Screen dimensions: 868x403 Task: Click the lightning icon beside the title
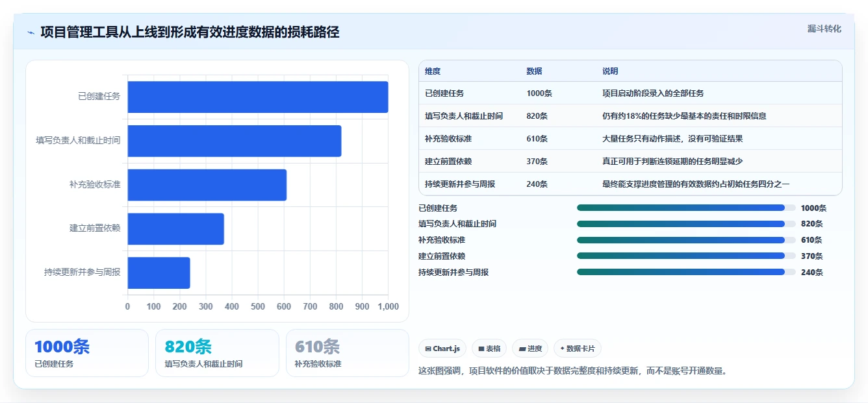point(31,32)
